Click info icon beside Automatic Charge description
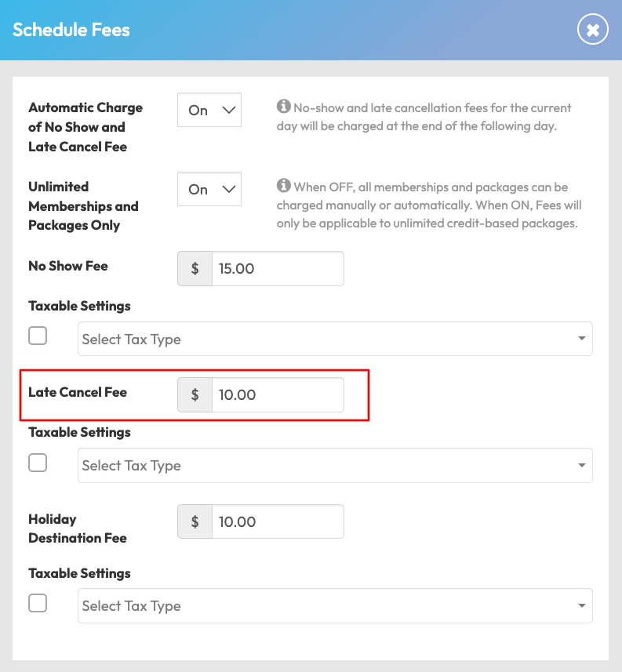The height and width of the screenshot is (672, 622). coord(284,107)
